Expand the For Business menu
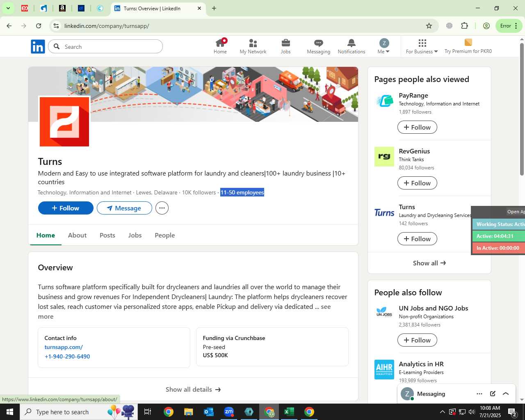525x420 pixels. coord(422,46)
